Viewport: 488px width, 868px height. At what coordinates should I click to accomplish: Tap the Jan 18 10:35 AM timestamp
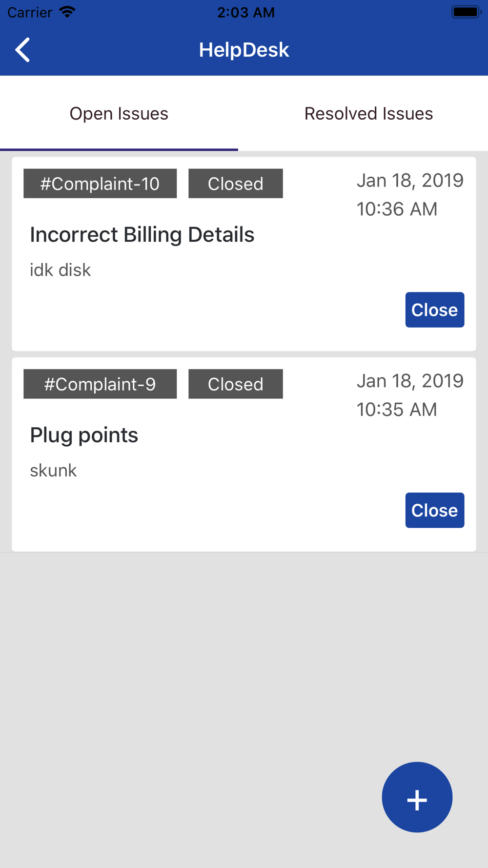pos(410,395)
